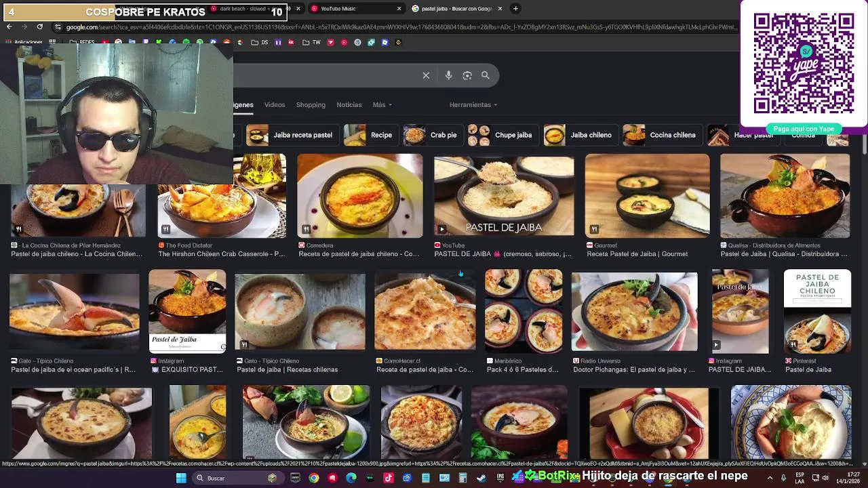Open the Windows Start menu

(181, 478)
